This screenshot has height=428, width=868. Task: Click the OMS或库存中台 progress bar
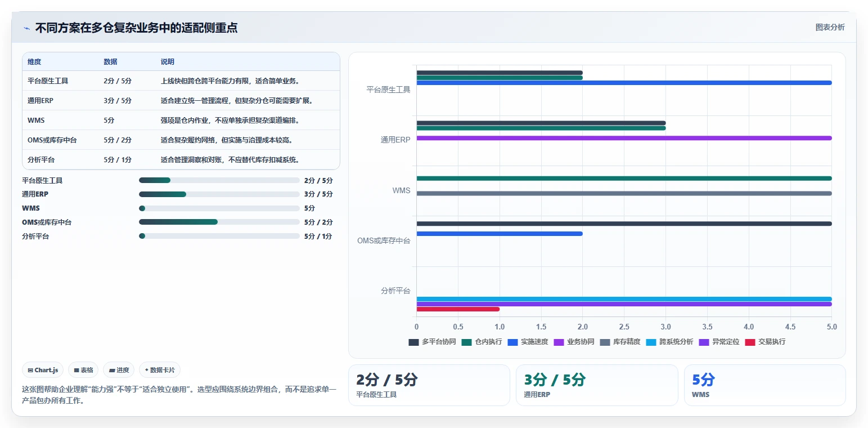219,222
